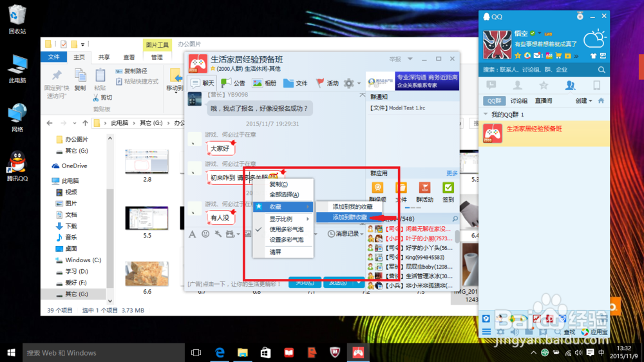Choose 全部选择(A) in context menu
This screenshot has width=644, height=362.
(x=284, y=195)
